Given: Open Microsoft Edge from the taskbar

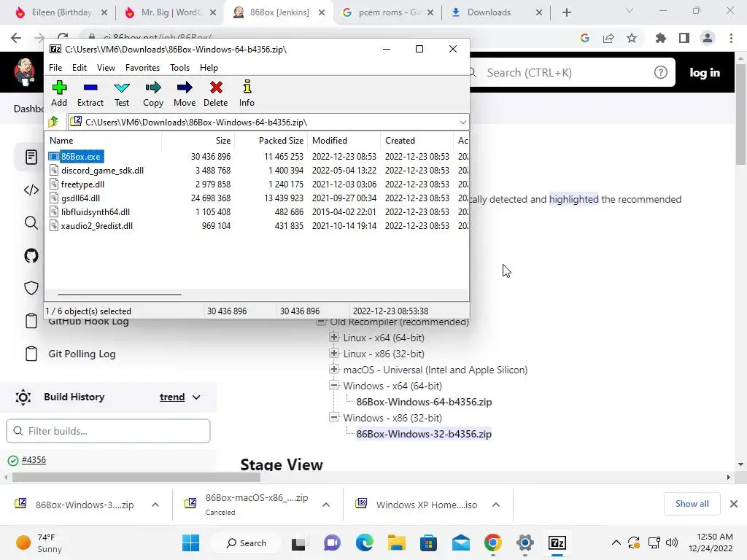Looking at the screenshot, I should pyautogui.click(x=365, y=542).
